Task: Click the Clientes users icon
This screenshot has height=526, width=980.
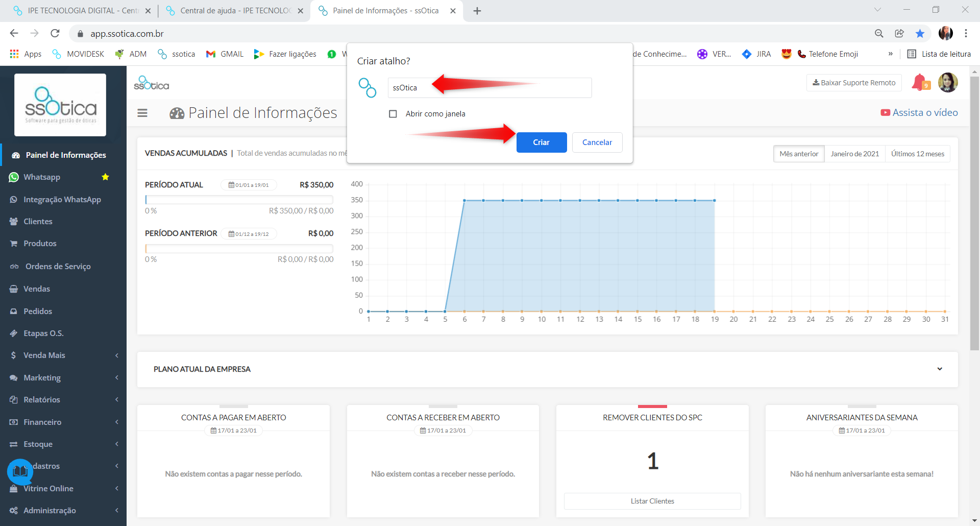Action: coord(14,222)
